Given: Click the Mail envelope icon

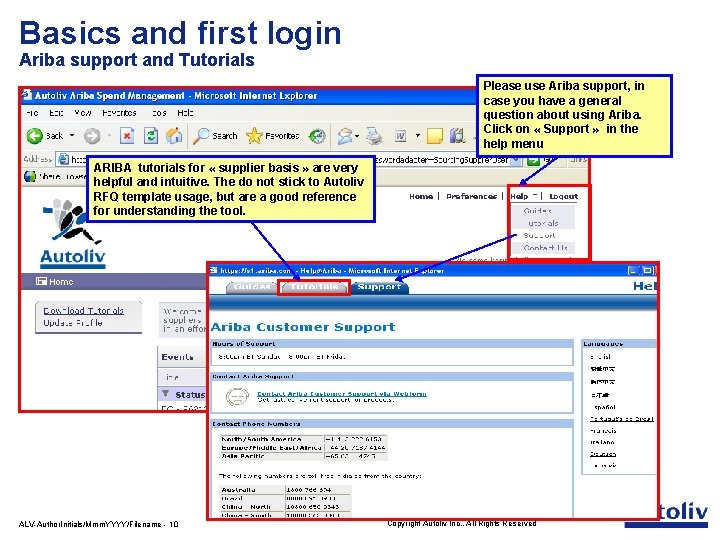Looking at the screenshot, I should click(x=345, y=135).
